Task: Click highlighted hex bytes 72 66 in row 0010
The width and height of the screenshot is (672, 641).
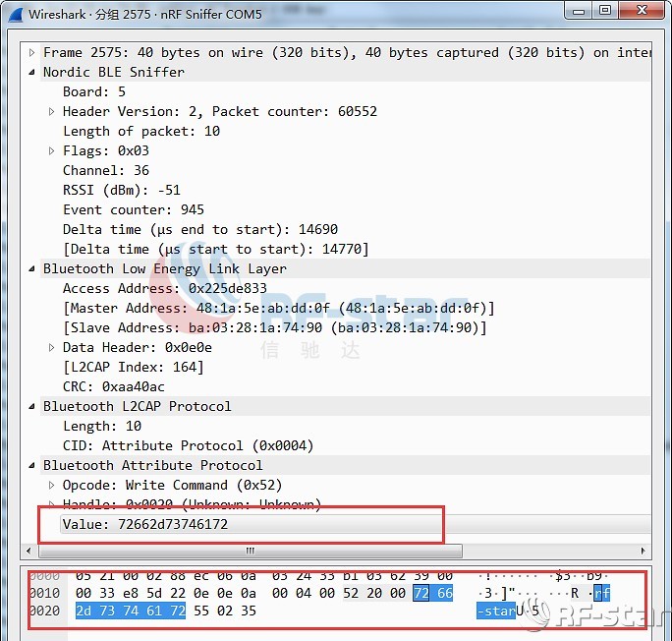Action: (x=432, y=593)
